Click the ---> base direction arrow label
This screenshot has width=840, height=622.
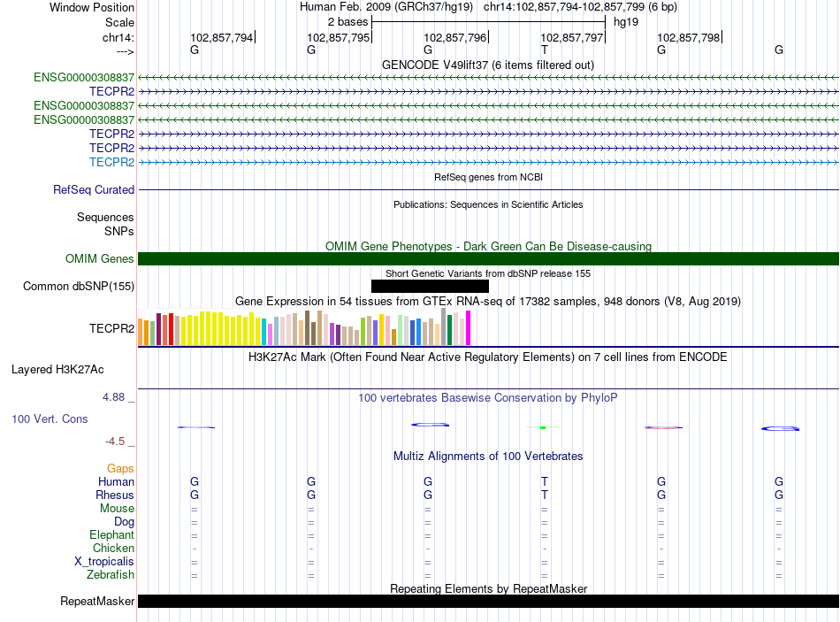point(125,51)
